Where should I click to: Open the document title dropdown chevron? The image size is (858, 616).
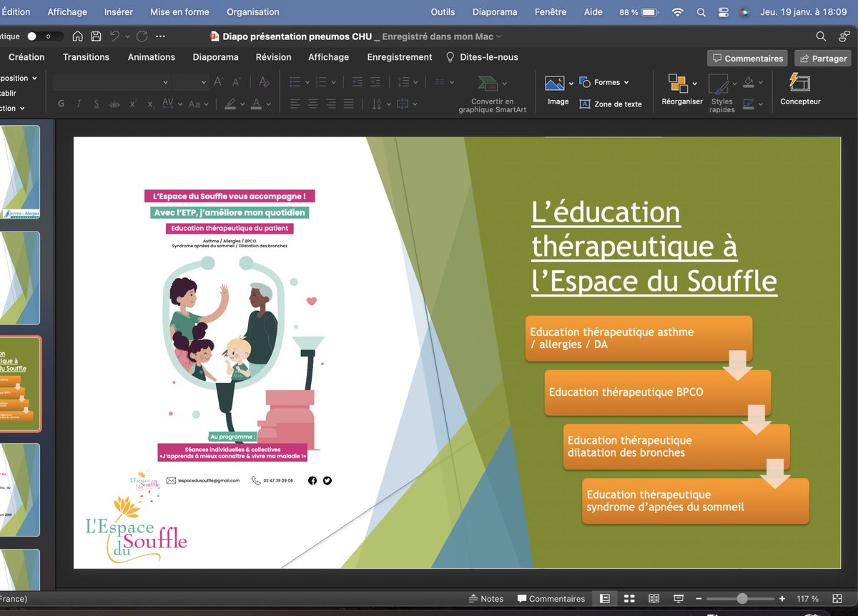[x=499, y=36]
